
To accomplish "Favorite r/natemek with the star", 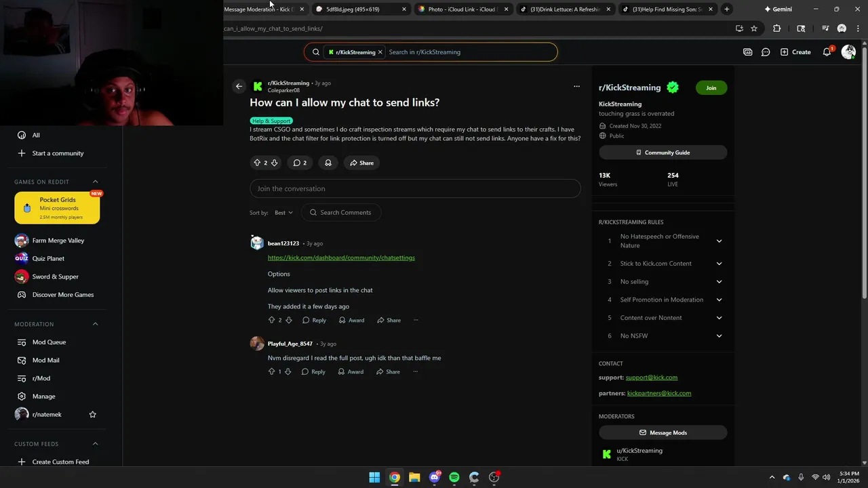I will pos(93,414).
